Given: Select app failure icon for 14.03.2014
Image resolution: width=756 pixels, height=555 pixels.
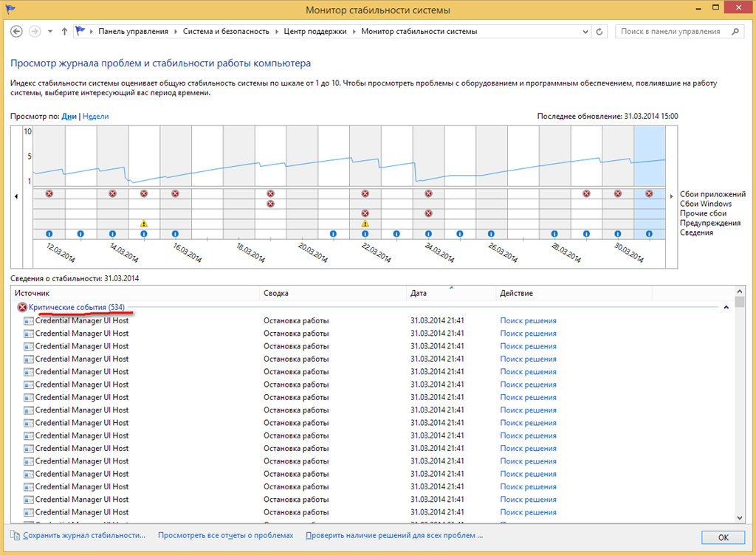Looking at the screenshot, I should [112, 193].
